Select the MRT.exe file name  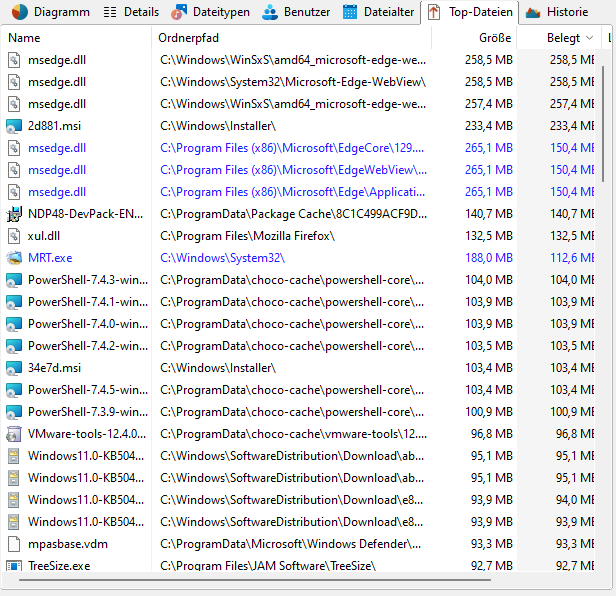point(50,258)
